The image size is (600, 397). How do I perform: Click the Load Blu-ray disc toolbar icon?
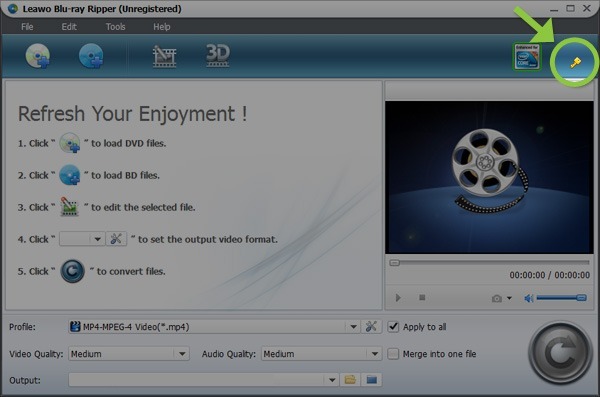pyautogui.click(x=91, y=56)
